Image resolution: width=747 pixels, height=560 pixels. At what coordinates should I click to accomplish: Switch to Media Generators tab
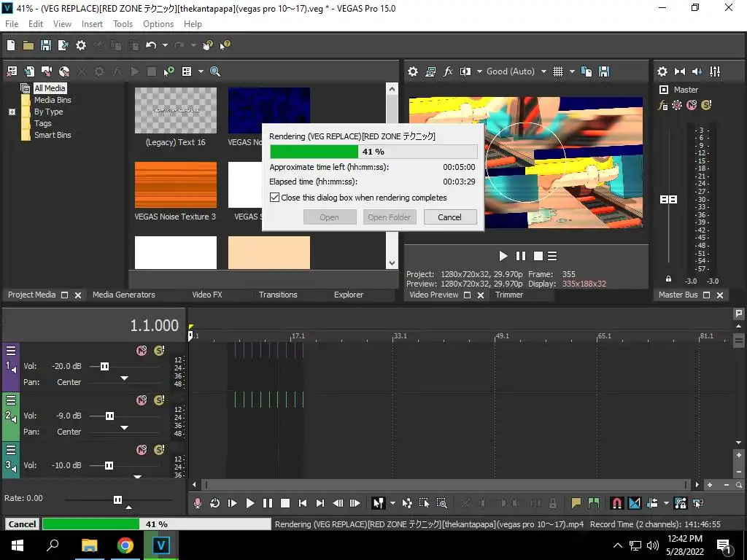click(x=124, y=295)
